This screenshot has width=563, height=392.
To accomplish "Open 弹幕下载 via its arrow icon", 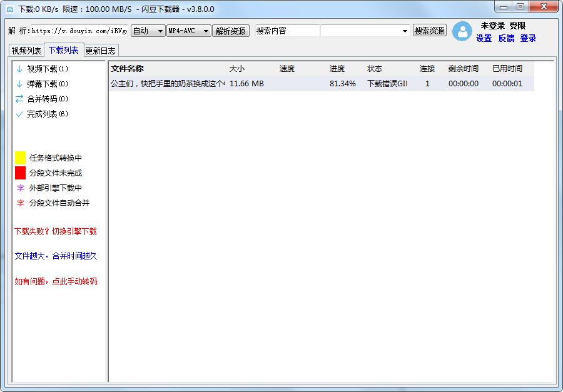I will pos(19,84).
